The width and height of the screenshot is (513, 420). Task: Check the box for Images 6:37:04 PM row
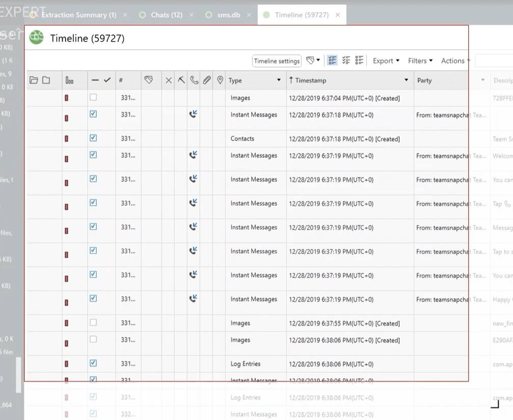click(93, 97)
